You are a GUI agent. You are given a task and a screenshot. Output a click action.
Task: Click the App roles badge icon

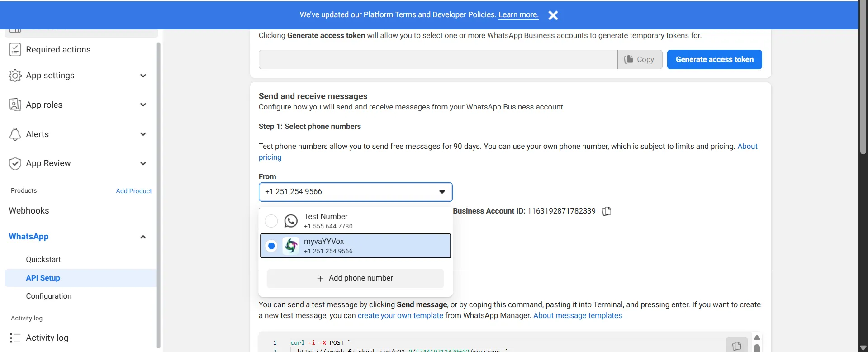[x=15, y=105]
